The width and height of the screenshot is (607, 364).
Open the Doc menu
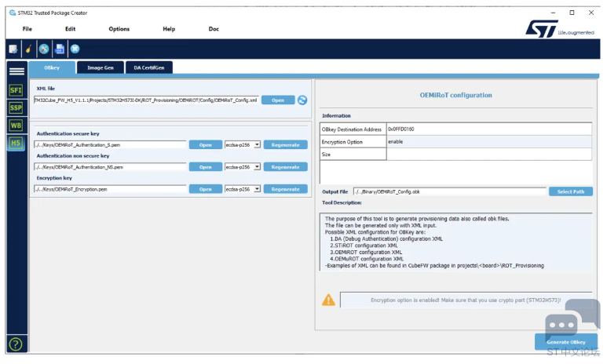tap(214, 29)
